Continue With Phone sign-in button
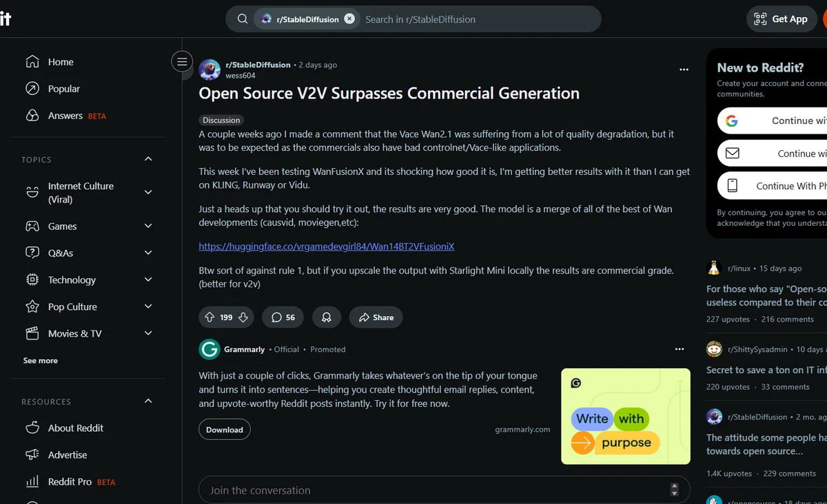The width and height of the screenshot is (827, 504). click(x=772, y=186)
